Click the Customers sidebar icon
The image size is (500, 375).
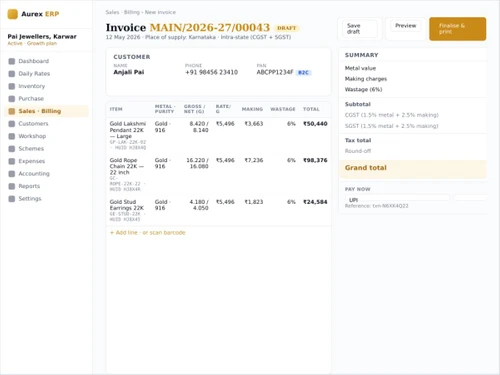[x=12, y=124]
